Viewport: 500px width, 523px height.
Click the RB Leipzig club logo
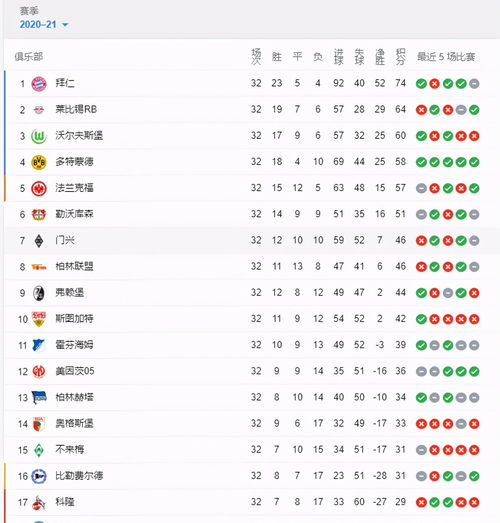click(x=39, y=109)
